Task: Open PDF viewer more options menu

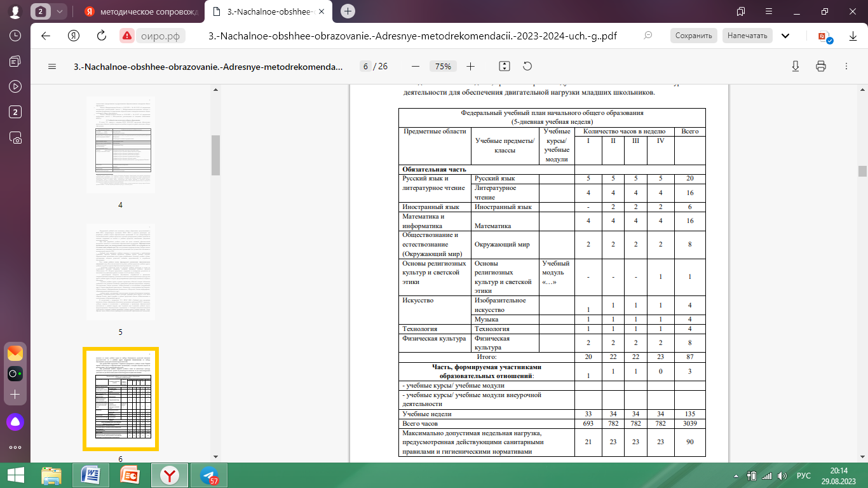Action: coord(846,66)
